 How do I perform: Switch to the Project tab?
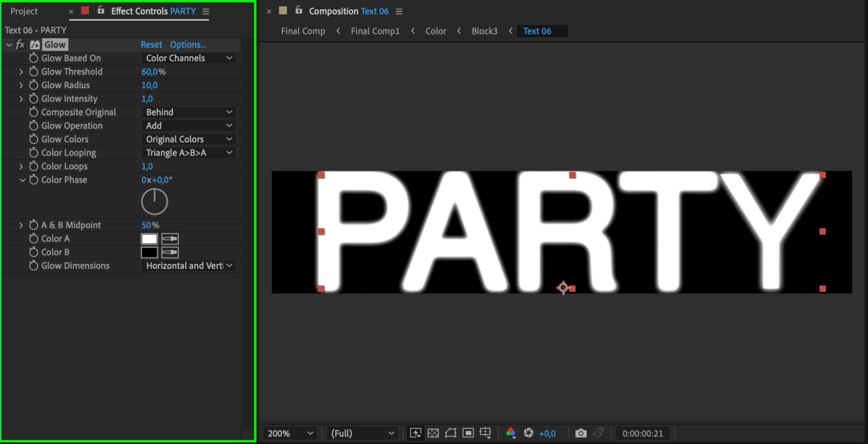coord(24,11)
